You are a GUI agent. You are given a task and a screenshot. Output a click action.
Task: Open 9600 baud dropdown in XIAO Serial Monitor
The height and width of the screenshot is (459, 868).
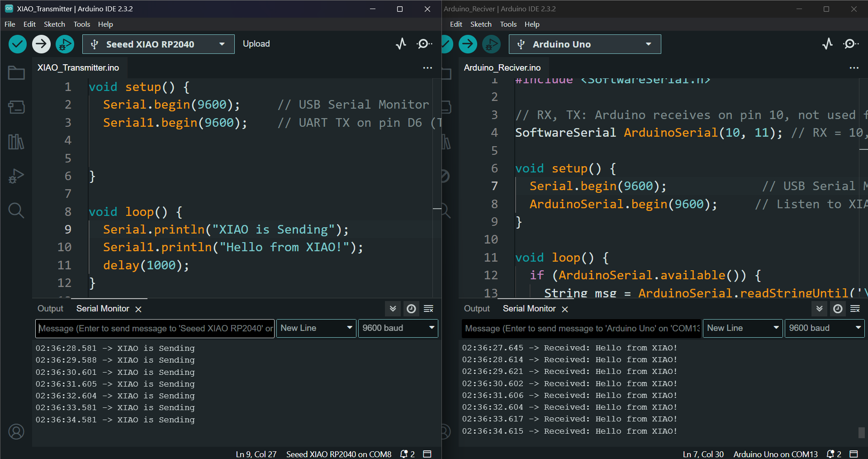pyautogui.click(x=398, y=328)
